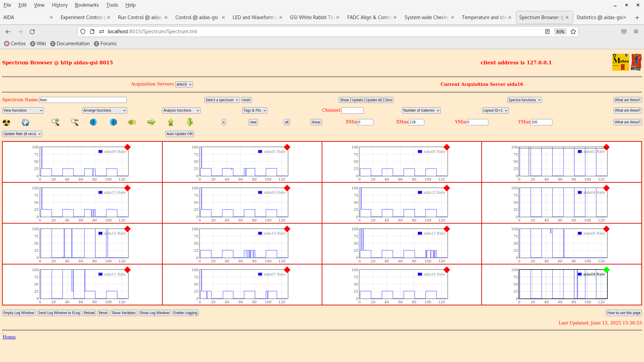Click the blue aida09 Rate legend swatch
Viewport: 644px width, 362px height.
pyautogui.click(x=100, y=152)
